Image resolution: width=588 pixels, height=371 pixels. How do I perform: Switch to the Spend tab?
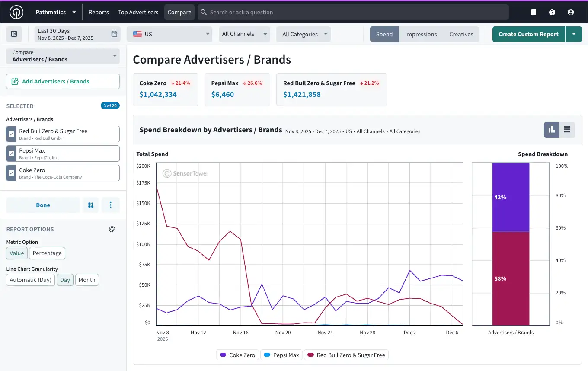click(384, 34)
